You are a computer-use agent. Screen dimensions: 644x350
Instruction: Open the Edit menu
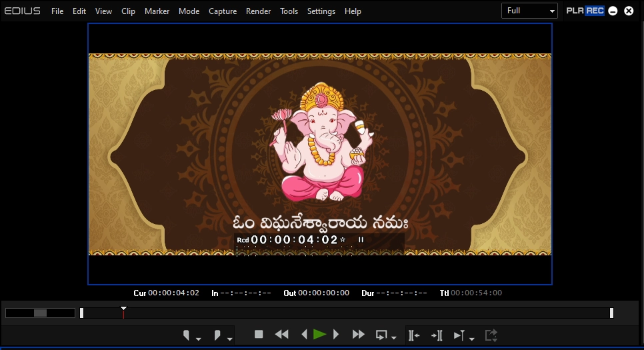click(x=79, y=11)
